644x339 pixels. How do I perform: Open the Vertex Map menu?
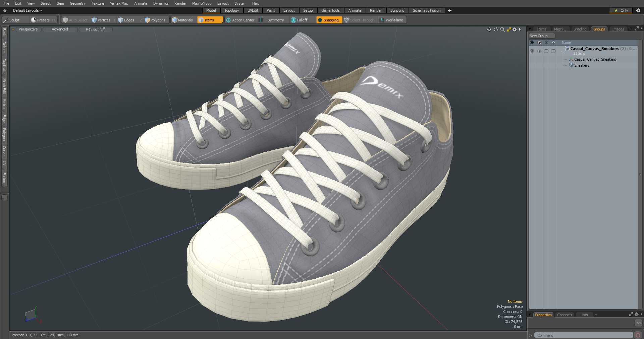pyautogui.click(x=119, y=3)
